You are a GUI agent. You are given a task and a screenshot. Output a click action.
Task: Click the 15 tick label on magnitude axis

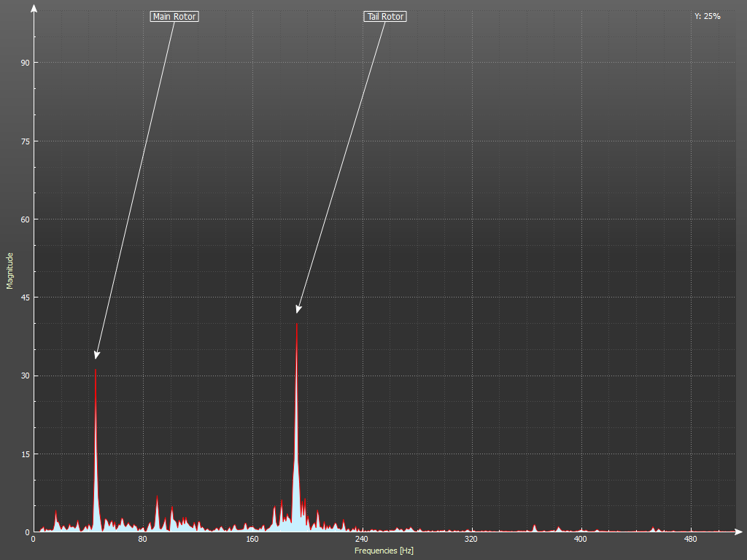point(25,454)
